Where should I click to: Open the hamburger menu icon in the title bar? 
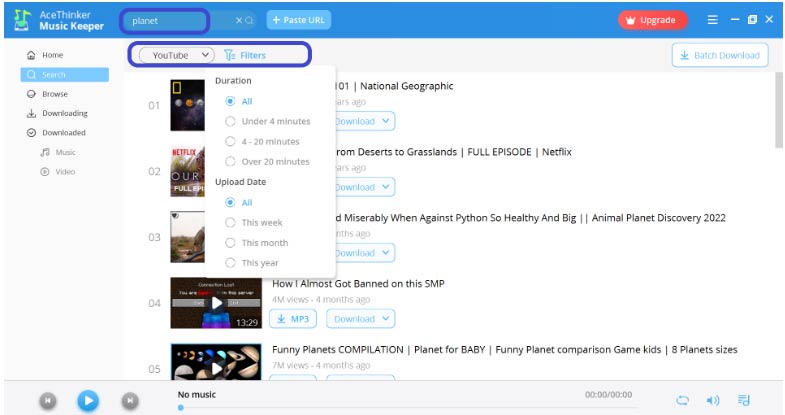coord(712,20)
